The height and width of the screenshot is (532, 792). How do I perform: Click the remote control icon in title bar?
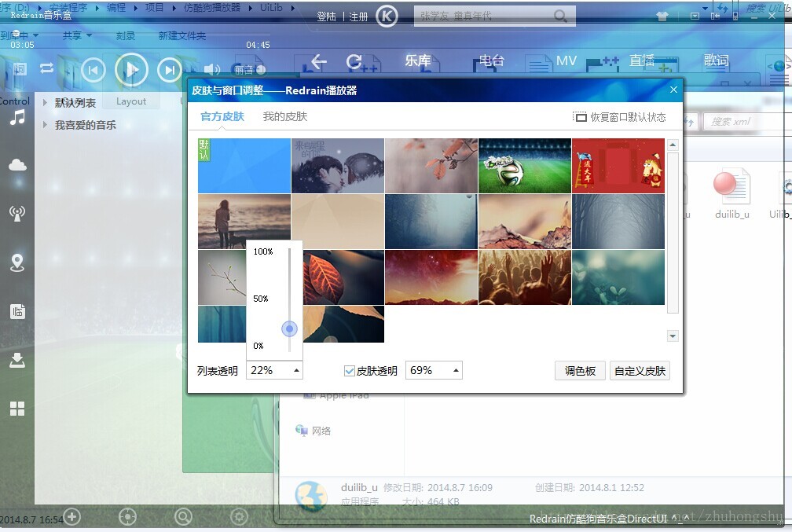pyautogui.click(x=735, y=17)
